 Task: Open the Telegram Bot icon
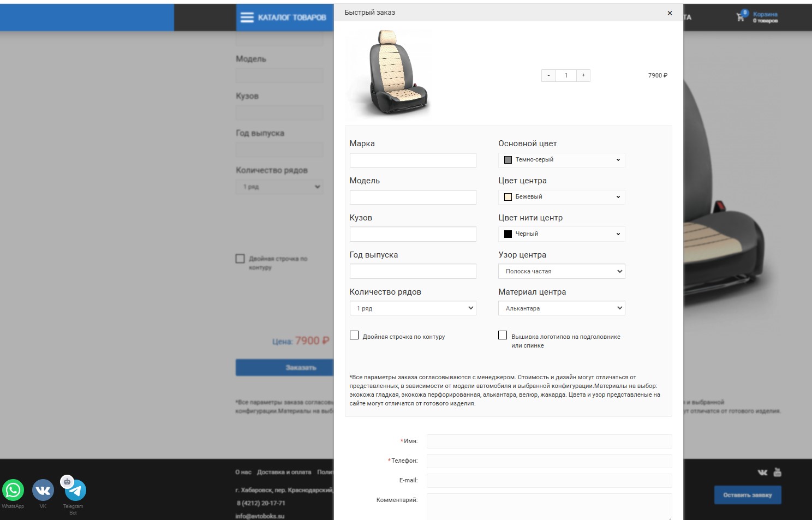(75, 491)
